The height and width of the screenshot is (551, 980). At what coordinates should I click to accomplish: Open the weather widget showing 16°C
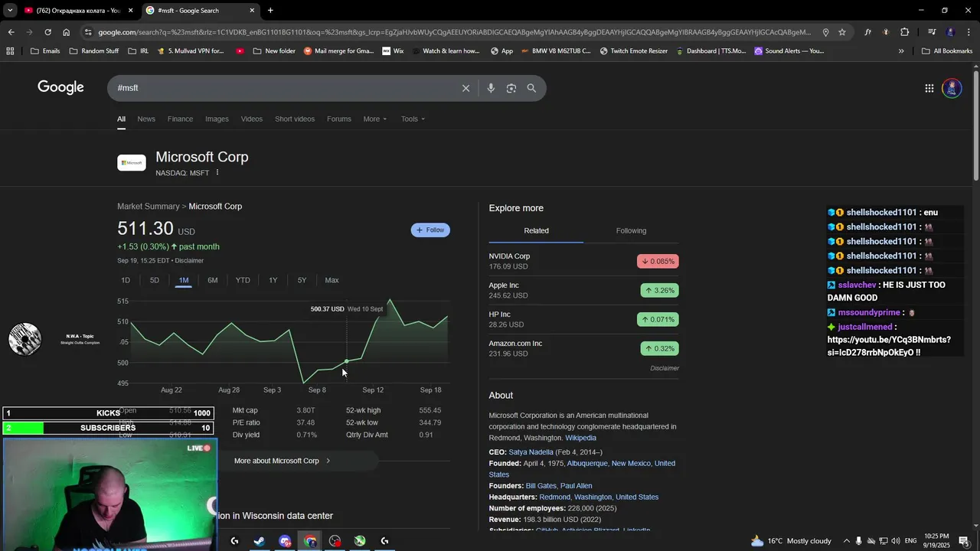click(791, 541)
